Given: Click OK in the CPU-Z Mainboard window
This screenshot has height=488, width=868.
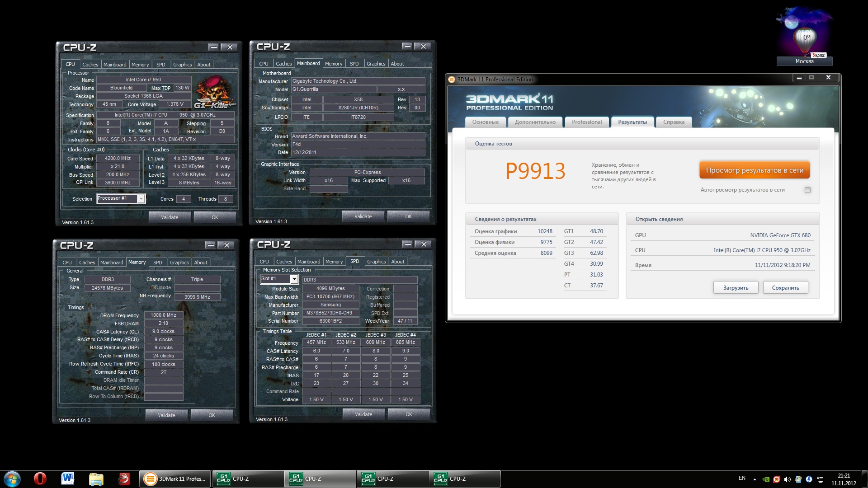Looking at the screenshot, I should point(408,216).
